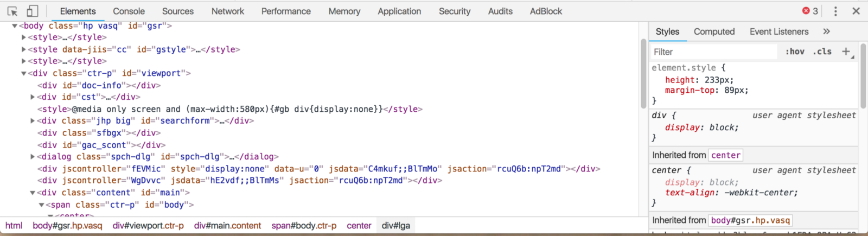Click the red error count indicator
This screenshot has width=868, height=236.
click(x=810, y=11)
